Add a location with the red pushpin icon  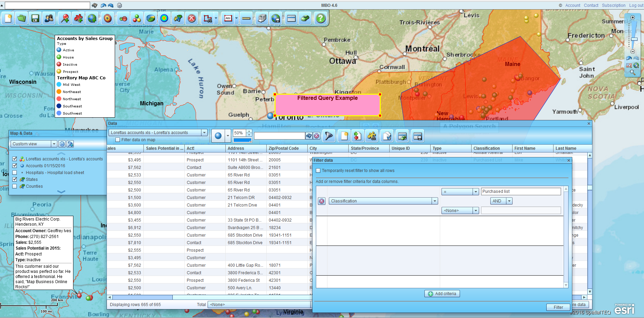point(65,18)
